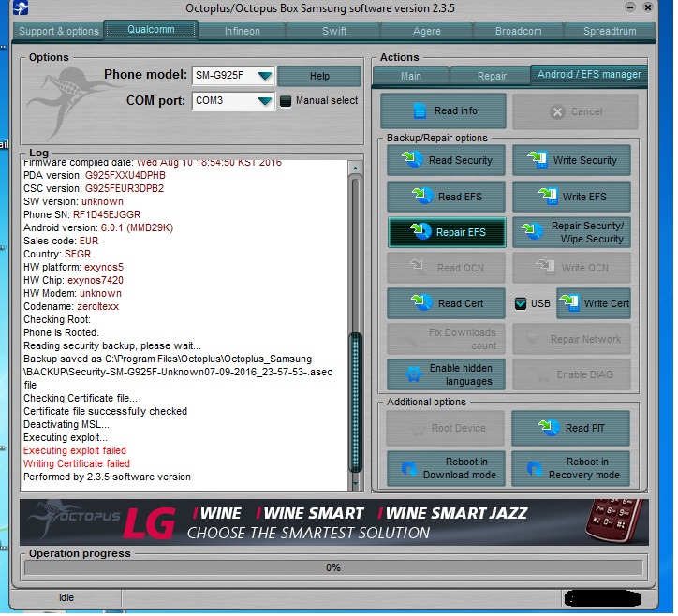Click the Repair EFS label
The width and height of the screenshot is (678, 616).
pyautogui.click(x=461, y=232)
